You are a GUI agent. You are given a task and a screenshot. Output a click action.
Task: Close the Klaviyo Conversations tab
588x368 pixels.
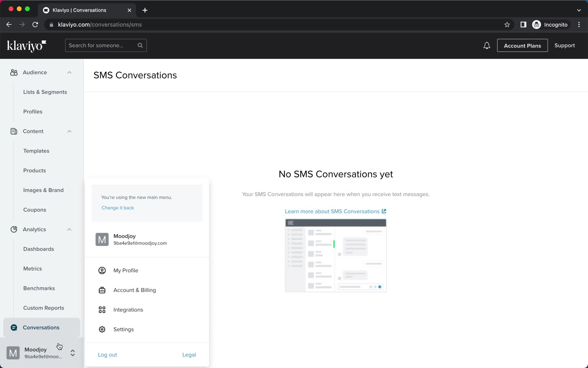coord(130,10)
